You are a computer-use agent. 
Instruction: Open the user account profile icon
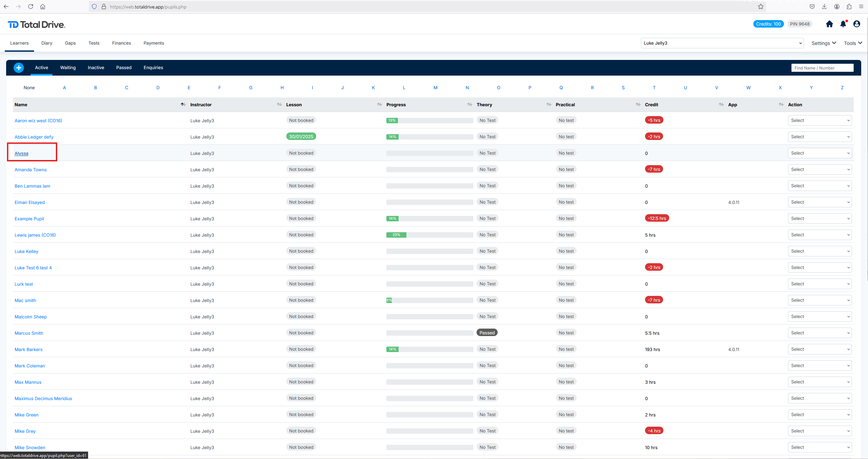(856, 24)
